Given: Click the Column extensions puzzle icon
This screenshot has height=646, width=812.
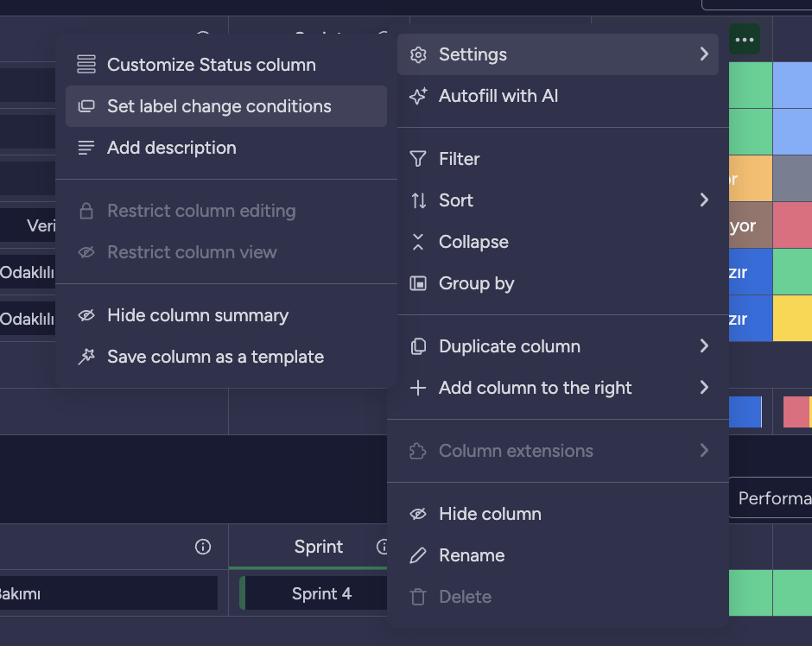Looking at the screenshot, I should [x=418, y=451].
